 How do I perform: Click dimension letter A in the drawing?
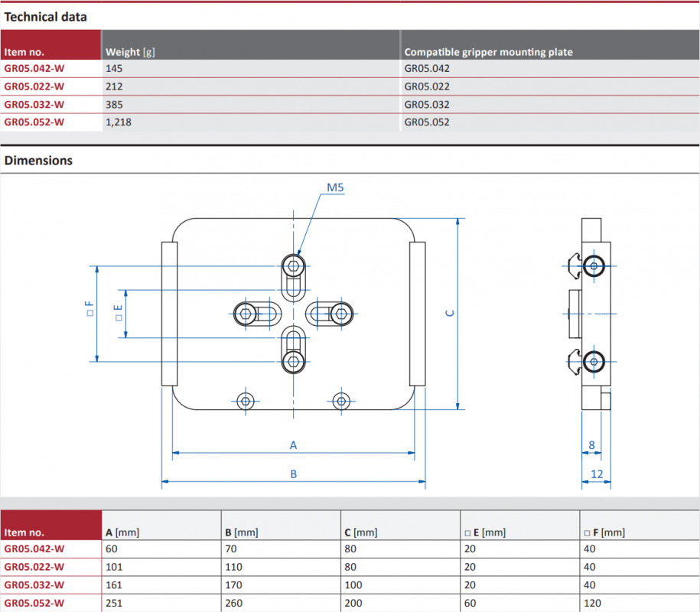[293, 445]
